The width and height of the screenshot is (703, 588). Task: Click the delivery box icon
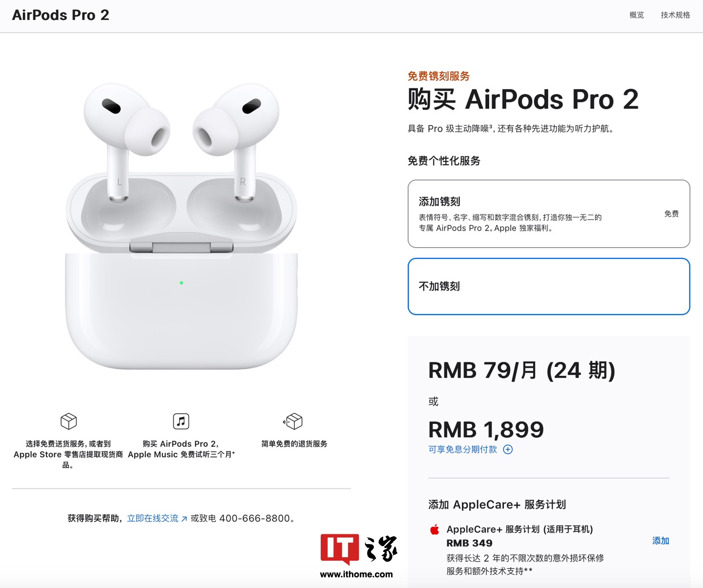69,421
